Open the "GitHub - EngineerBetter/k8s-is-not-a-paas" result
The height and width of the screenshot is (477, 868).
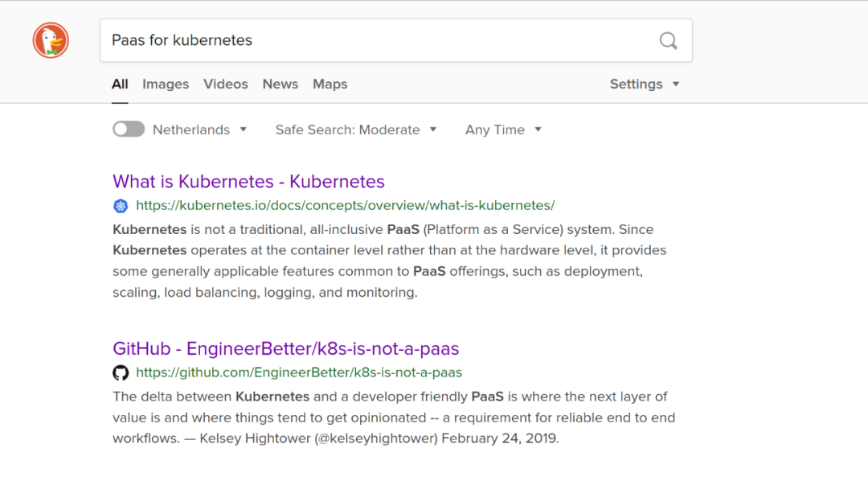(x=285, y=349)
